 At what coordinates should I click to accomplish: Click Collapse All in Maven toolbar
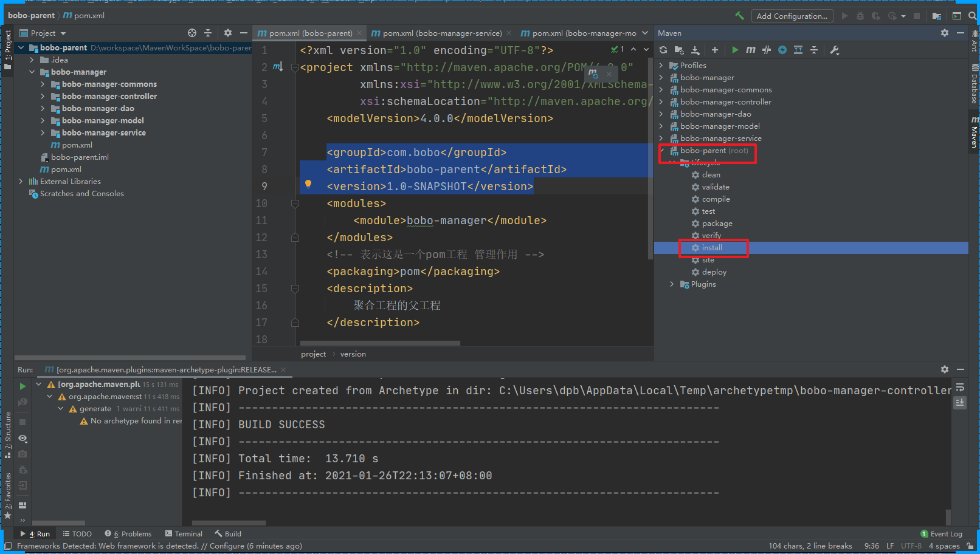pyautogui.click(x=814, y=50)
